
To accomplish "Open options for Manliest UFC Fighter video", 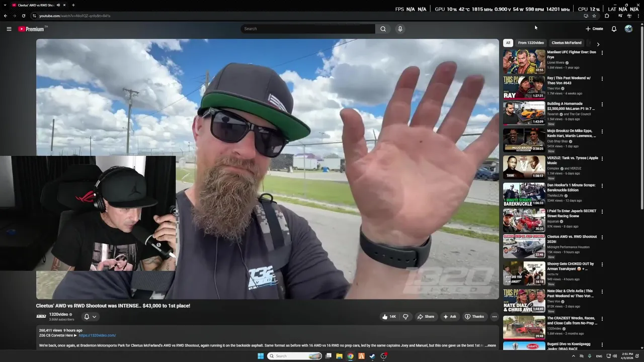I will (602, 53).
